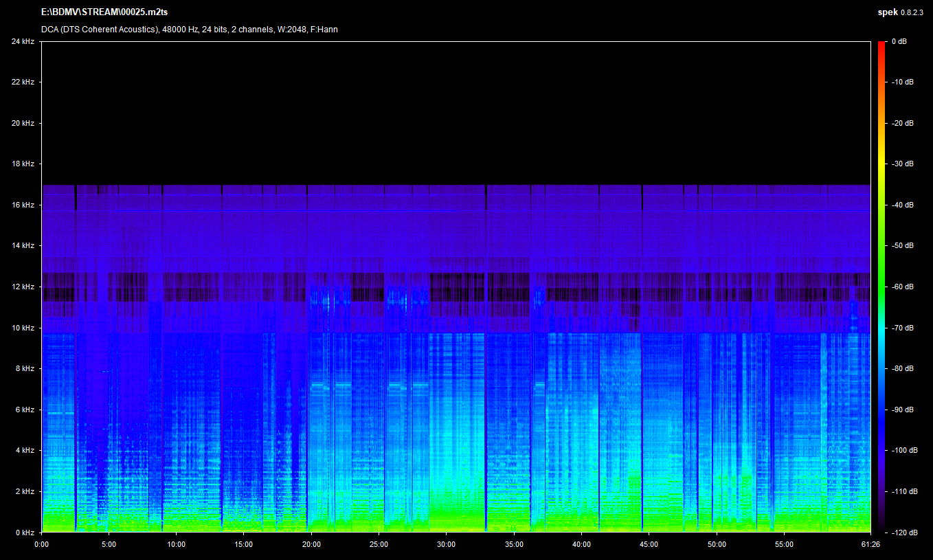Screen dimensions: 933x560
Task: Click the 61:26 end time label
Action: click(x=870, y=544)
